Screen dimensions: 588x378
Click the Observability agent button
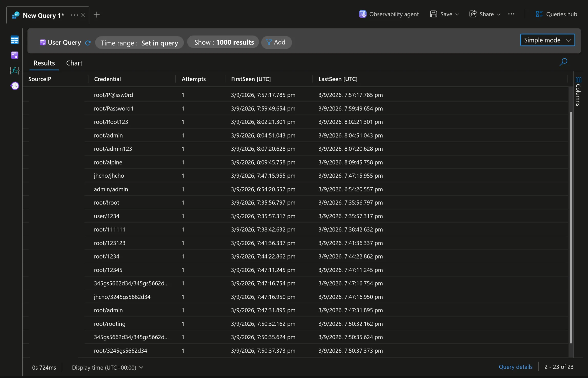tap(389, 14)
